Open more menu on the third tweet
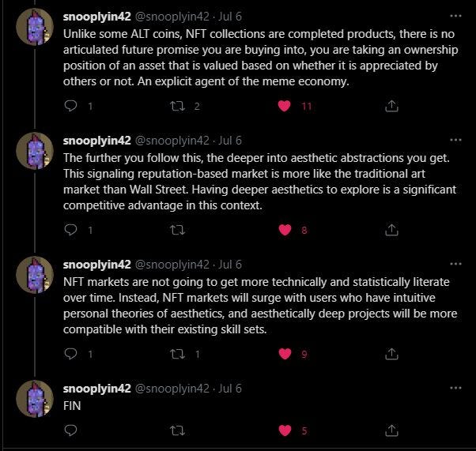Image resolution: width=476 pixels, height=451 pixels. coord(455,265)
